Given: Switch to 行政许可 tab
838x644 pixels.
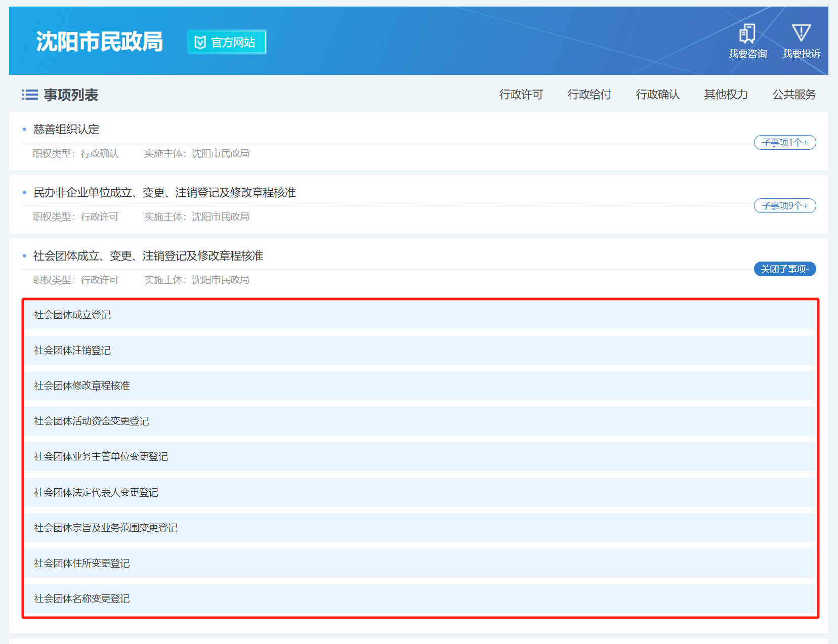Looking at the screenshot, I should point(521,95).
